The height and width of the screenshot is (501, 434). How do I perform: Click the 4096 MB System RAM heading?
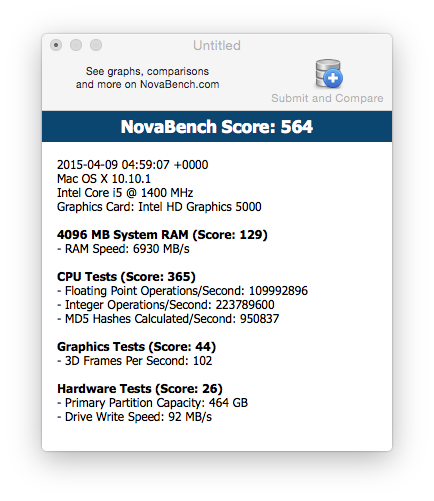[x=162, y=235]
